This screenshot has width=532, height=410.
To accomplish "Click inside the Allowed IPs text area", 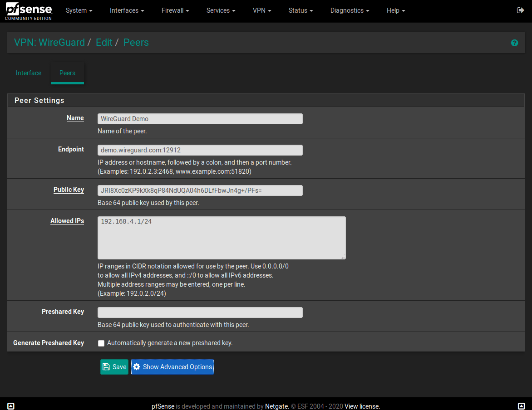I will click(x=222, y=238).
